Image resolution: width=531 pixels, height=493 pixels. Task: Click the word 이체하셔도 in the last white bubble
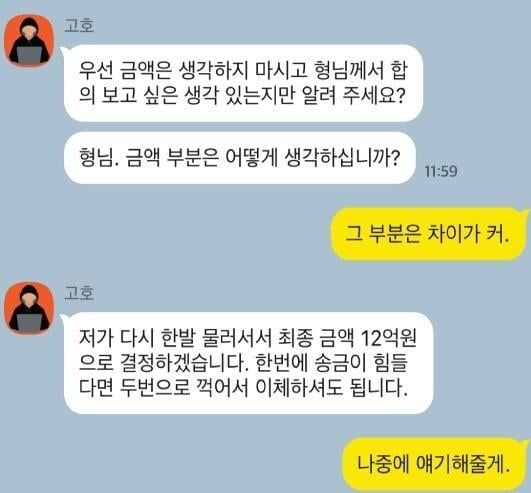(x=299, y=388)
